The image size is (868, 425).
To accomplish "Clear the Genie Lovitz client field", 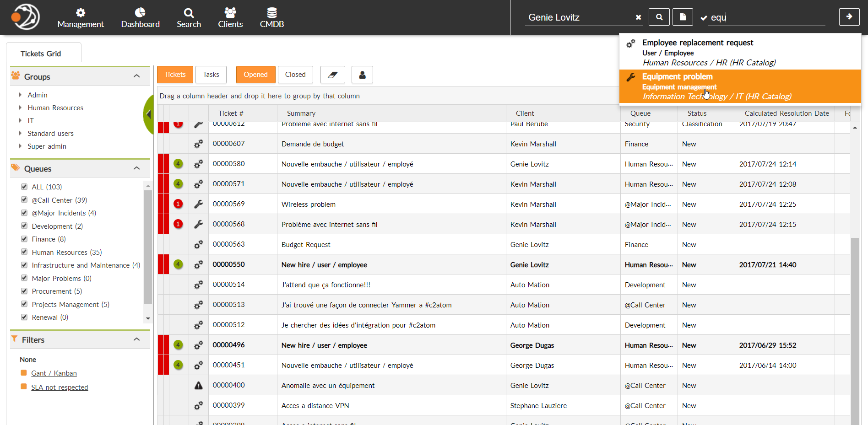I will pyautogui.click(x=638, y=17).
